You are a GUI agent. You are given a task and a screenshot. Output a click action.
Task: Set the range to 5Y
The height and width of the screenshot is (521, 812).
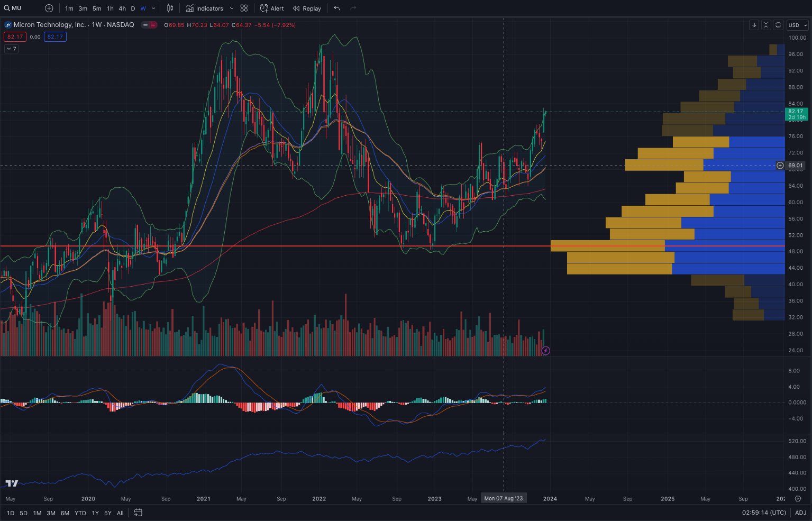click(108, 513)
